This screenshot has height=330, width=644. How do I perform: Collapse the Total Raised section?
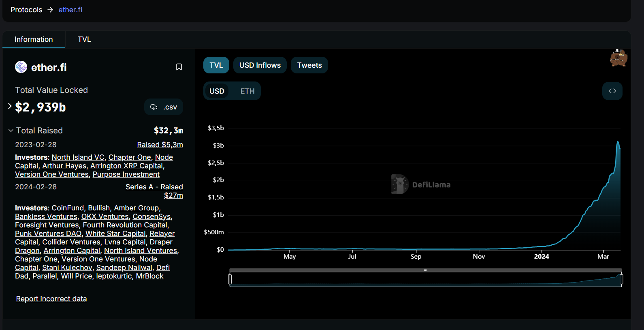(x=11, y=131)
